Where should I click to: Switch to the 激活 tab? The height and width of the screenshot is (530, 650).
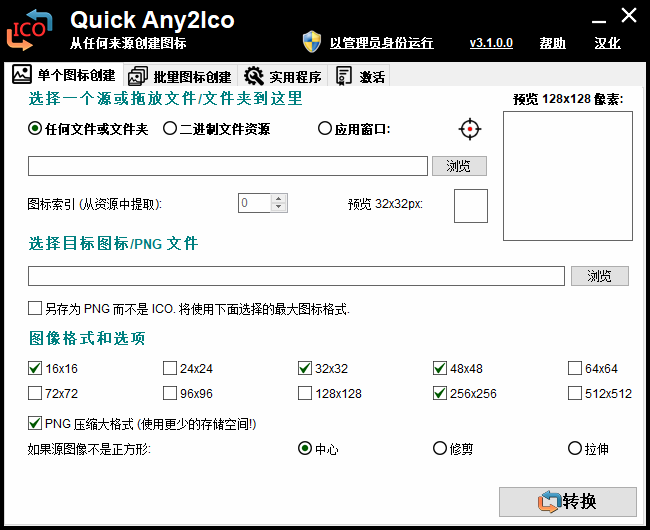[359, 77]
